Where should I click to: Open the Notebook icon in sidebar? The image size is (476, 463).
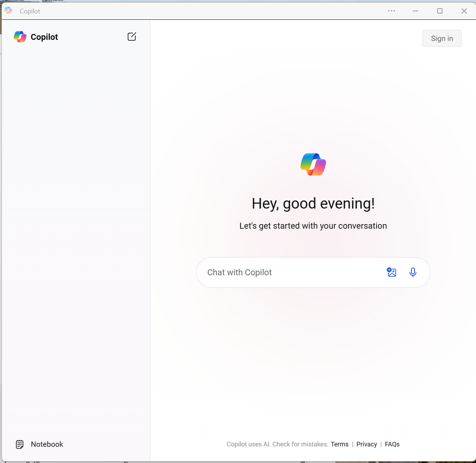(x=20, y=444)
